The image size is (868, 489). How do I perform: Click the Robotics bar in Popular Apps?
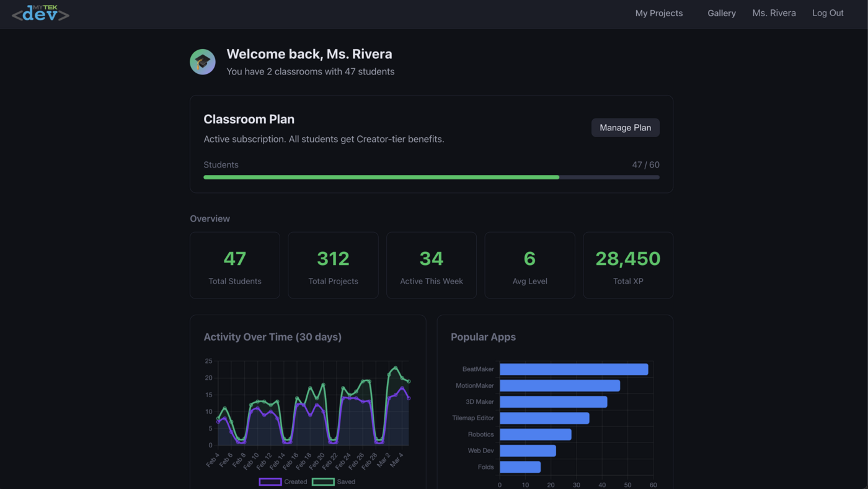(535, 434)
